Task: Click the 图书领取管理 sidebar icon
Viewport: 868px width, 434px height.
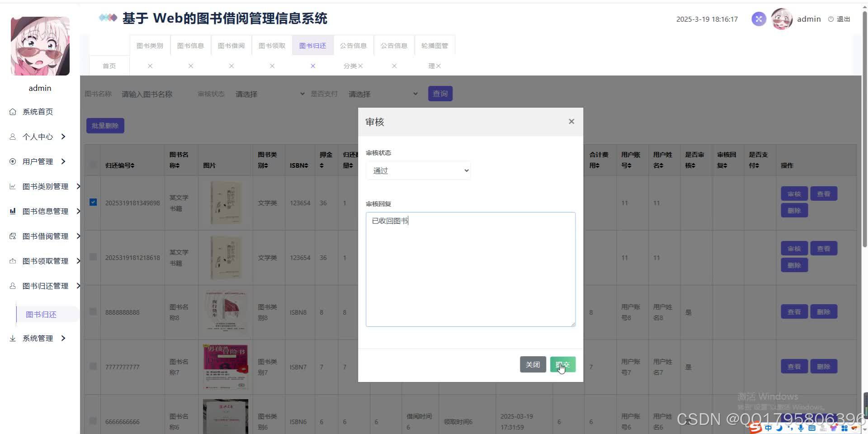Action: (x=12, y=261)
